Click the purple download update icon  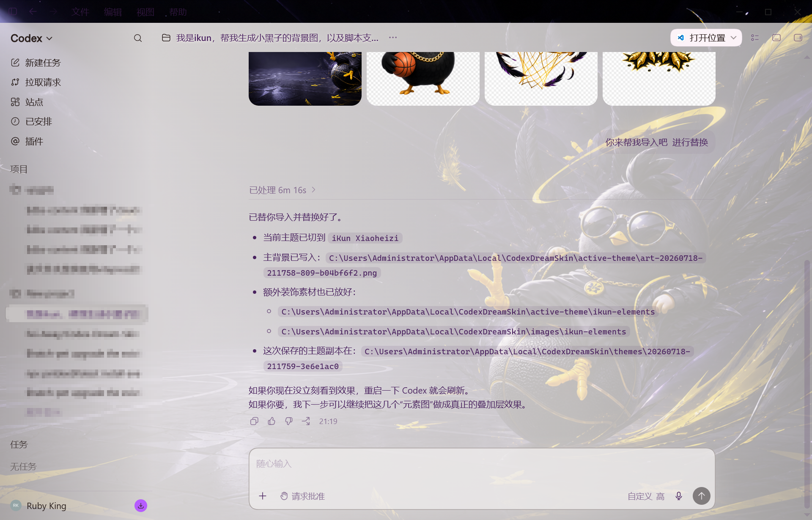pos(141,506)
